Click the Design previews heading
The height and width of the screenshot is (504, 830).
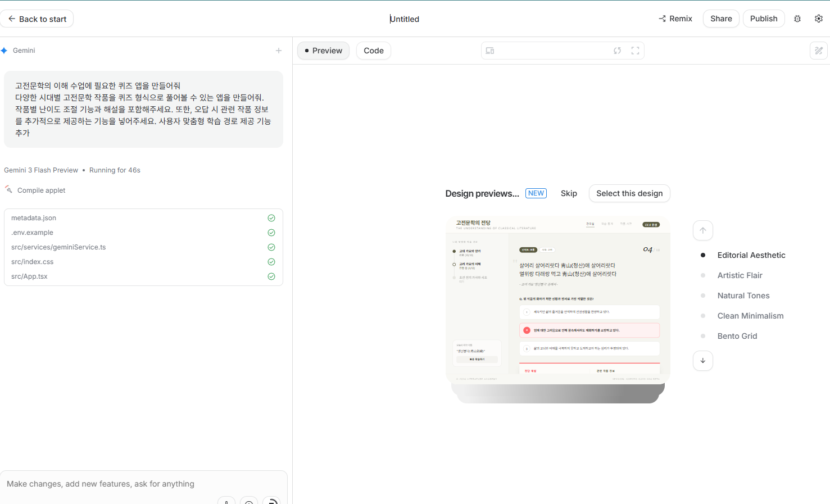[x=482, y=193]
